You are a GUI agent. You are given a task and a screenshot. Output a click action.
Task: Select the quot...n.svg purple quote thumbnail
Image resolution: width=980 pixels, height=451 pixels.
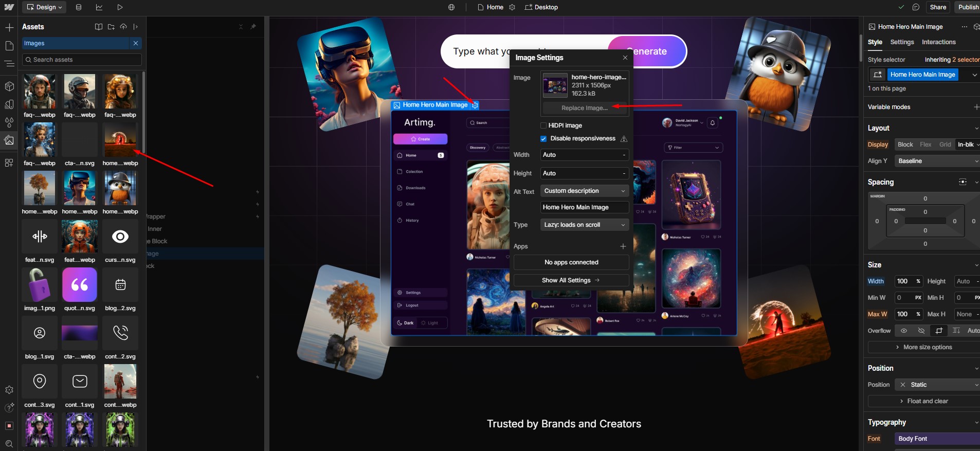(x=80, y=284)
